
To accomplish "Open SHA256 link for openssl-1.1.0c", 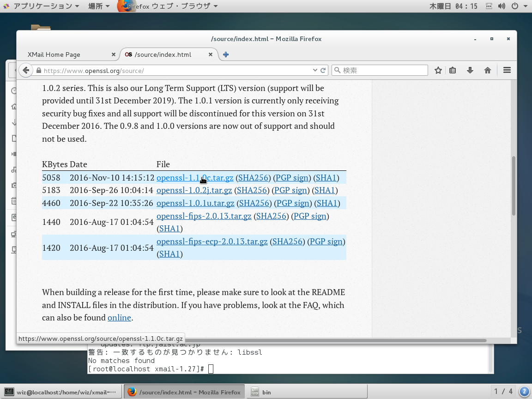I will pos(253,177).
